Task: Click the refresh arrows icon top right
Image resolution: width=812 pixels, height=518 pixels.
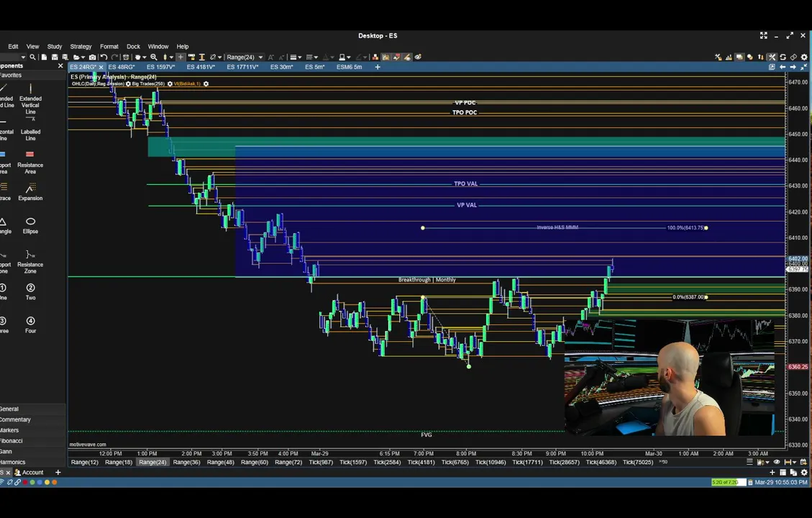Action: (x=783, y=57)
